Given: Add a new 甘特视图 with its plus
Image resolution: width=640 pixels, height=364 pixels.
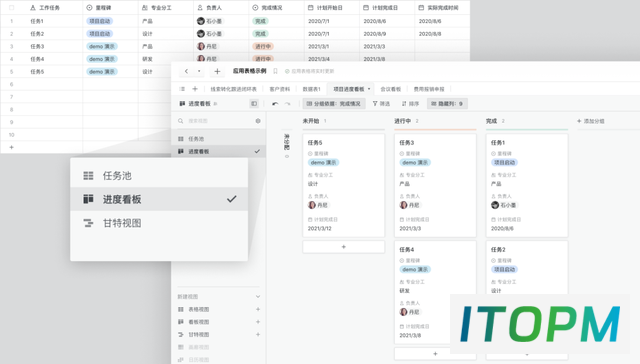Looking at the screenshot, I should [258, 335].
